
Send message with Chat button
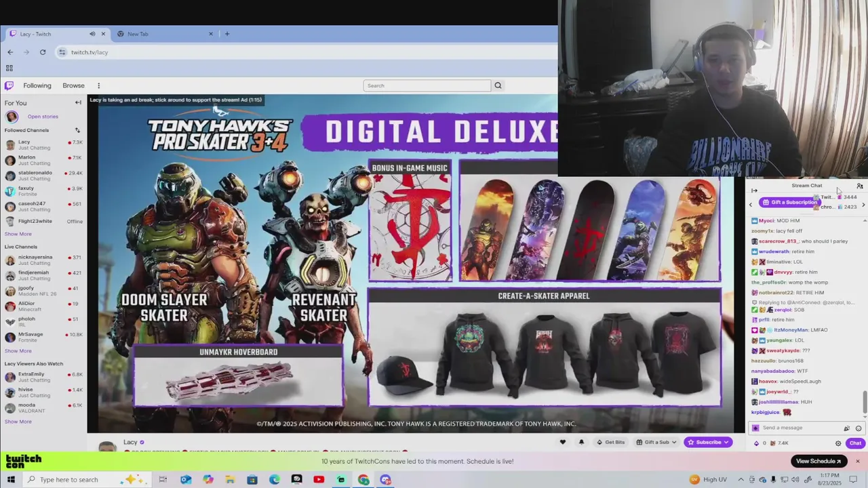click(x=855, y=443)
